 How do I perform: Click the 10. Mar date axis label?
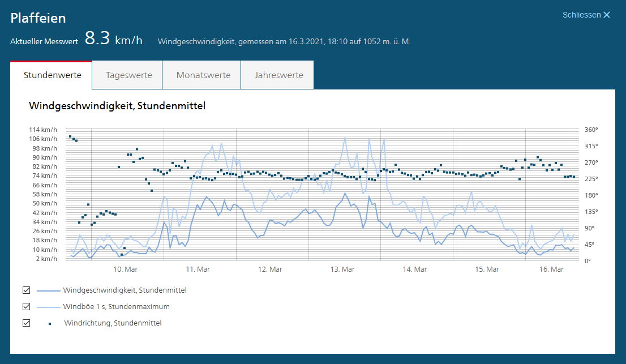tap(126, 269)
